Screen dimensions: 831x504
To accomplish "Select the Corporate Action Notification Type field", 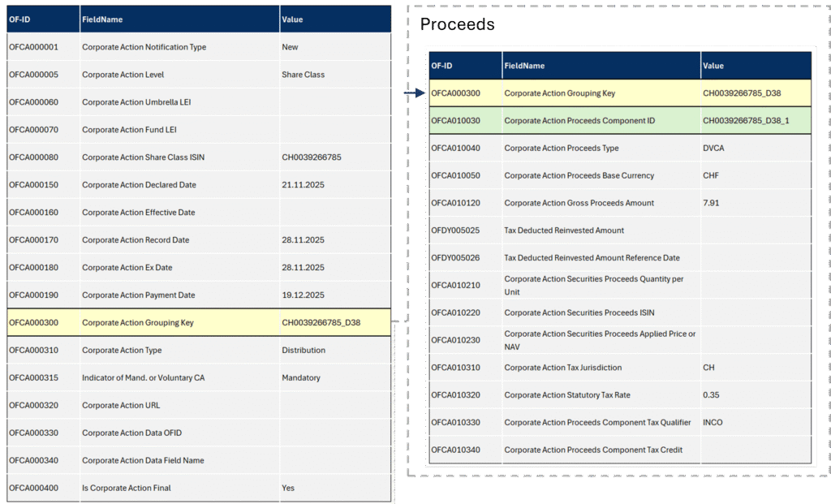I will coord(144,47).
